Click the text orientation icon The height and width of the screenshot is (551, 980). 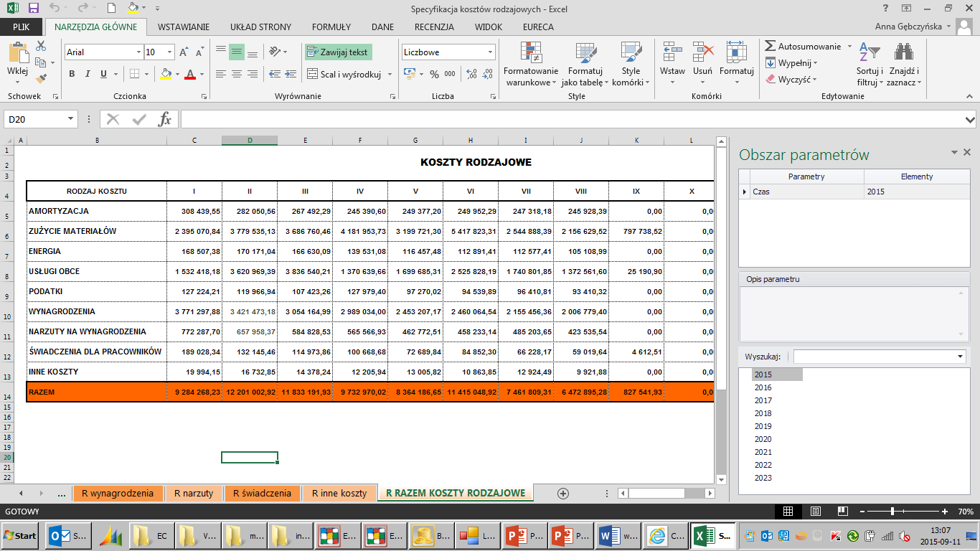[x=275, y=52]
